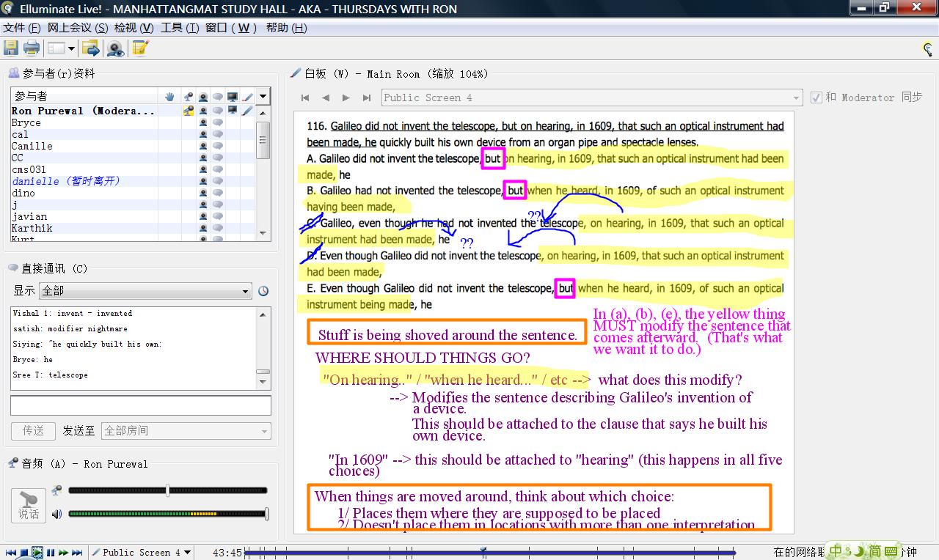
Task: Click the webcam column header icon
Action: tap(203, 96)
